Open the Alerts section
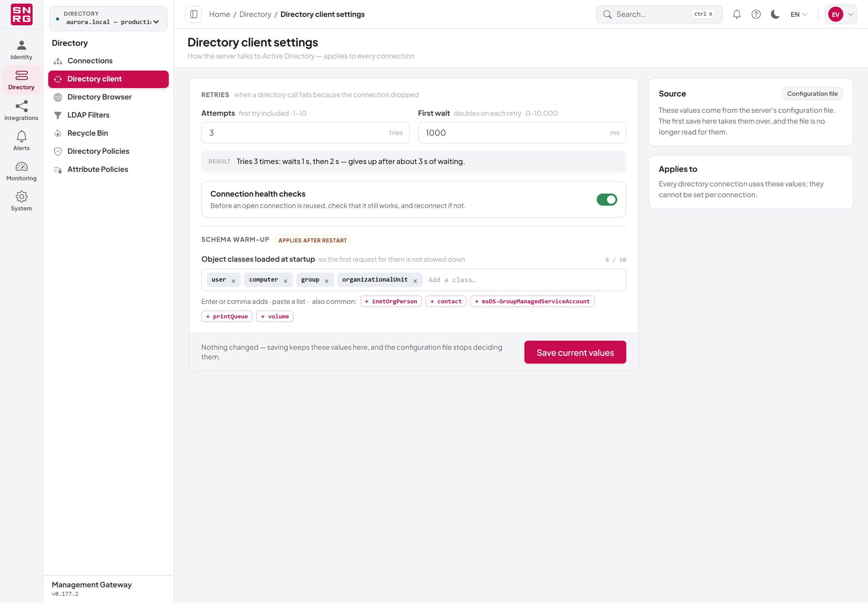This screenshot has width=868, height=603. pos(21,140)
